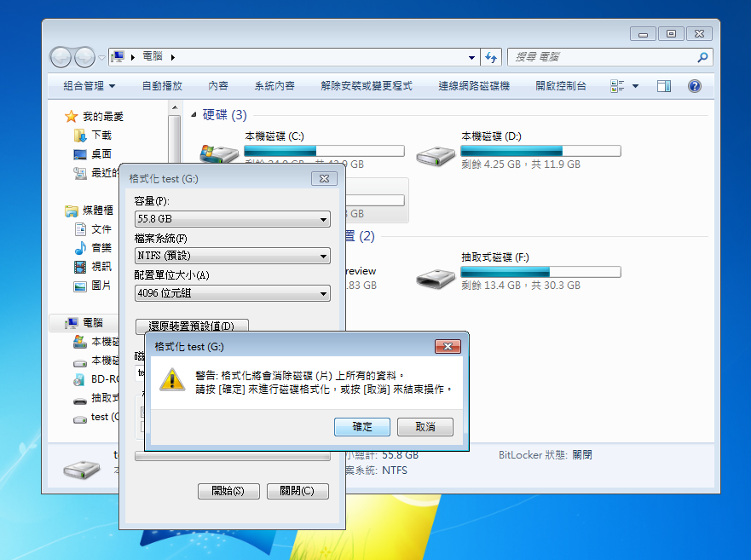Collapse the 硬碟 (3) group
The width and height of the screenshot is (751, 560).
(194, 115)
